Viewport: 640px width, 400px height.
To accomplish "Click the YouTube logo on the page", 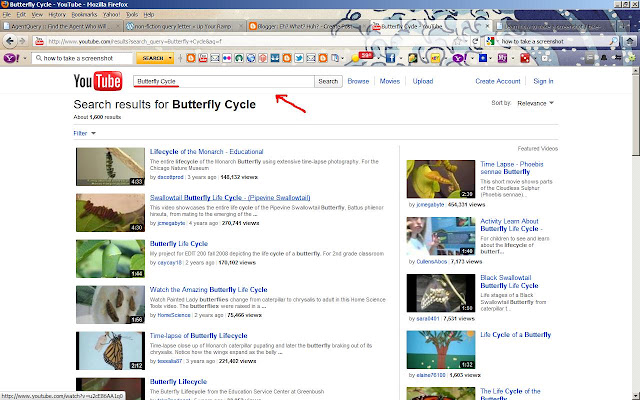I will tap(98, 81).
